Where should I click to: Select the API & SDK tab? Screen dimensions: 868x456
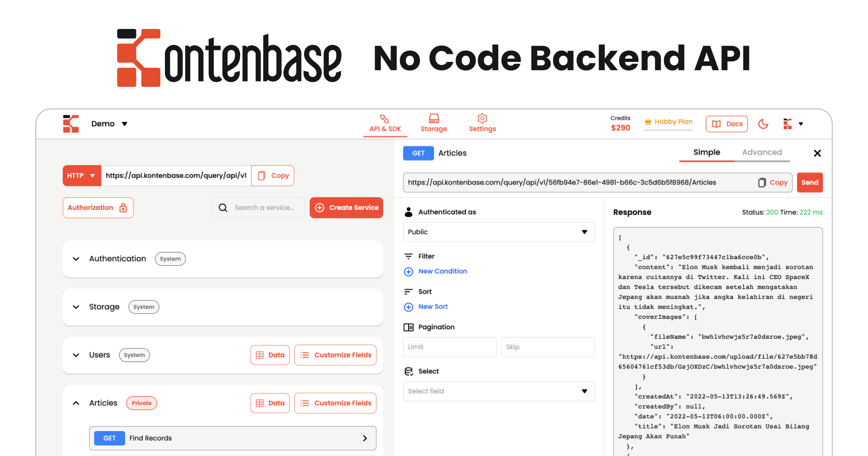(384, 123)
